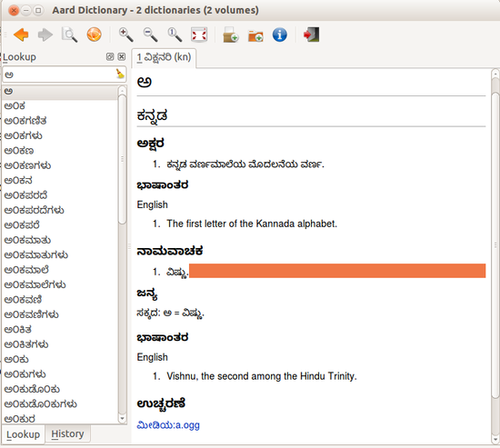Go back with the orange arrow

pos(21,35)
